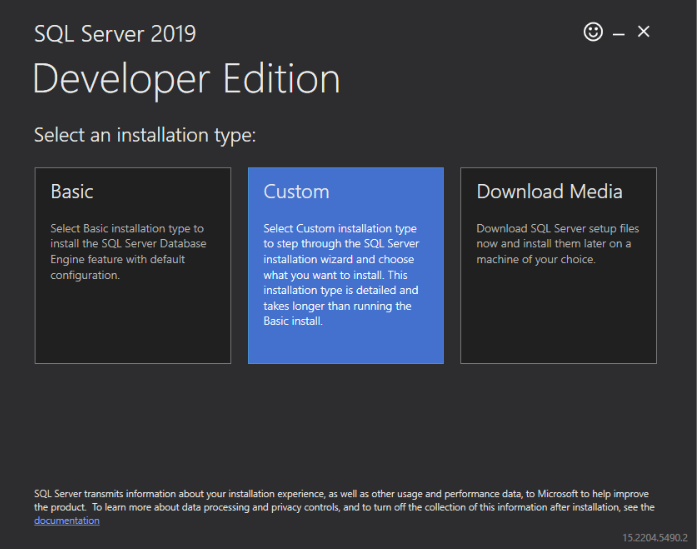Image resolution: width=698 pixels, height=549 pixels.
Task: Click version number 15.2204.5490.2
Action: coord(655,538)
